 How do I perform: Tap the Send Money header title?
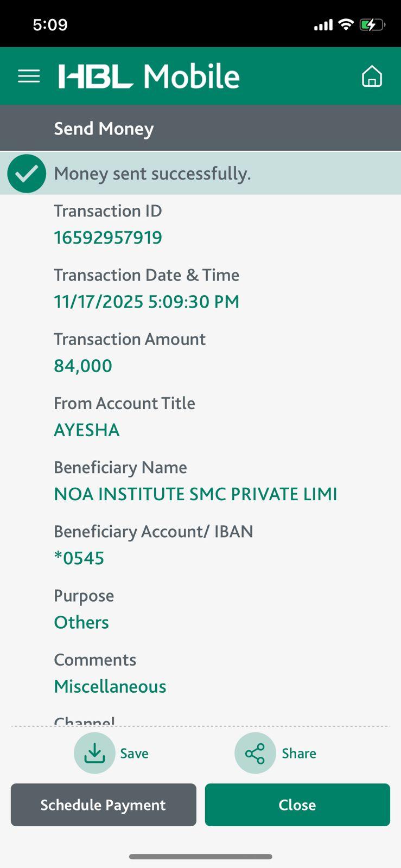pos(104,129)
